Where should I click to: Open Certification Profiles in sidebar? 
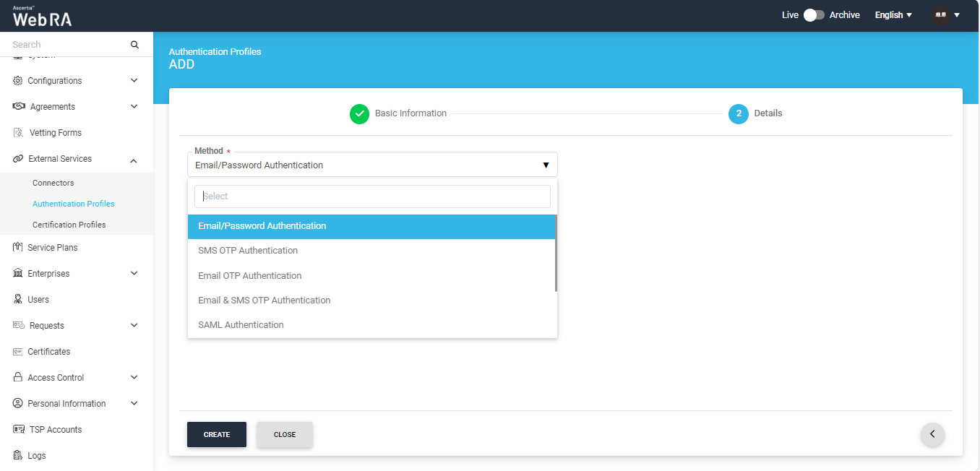click(x=69, y=225)
